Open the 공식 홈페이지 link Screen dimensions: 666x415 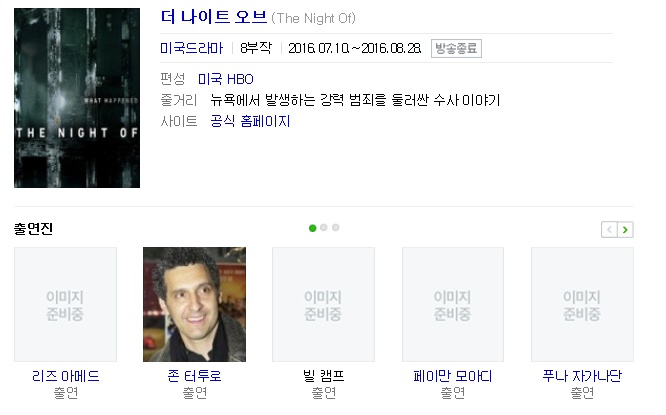[250, 121]
